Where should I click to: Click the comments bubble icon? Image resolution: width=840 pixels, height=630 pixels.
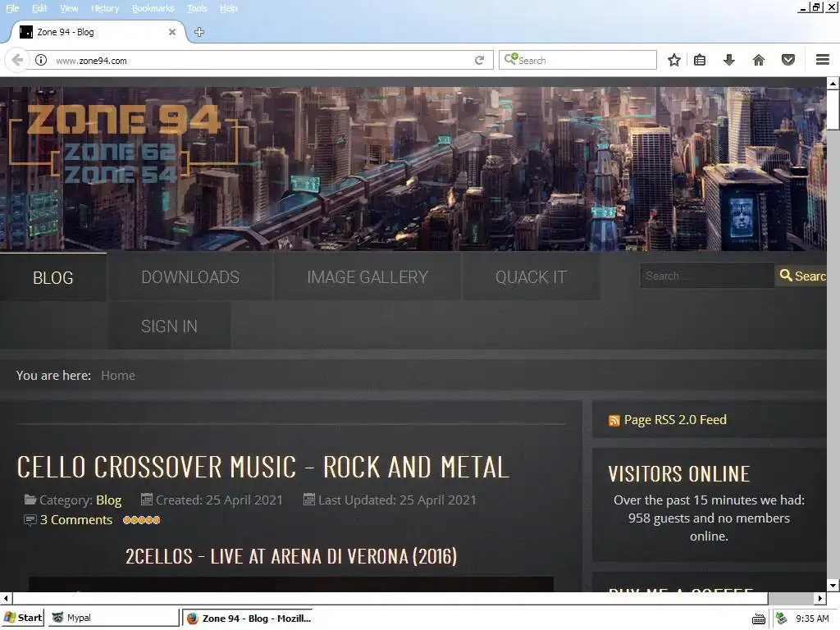[30, 519]
